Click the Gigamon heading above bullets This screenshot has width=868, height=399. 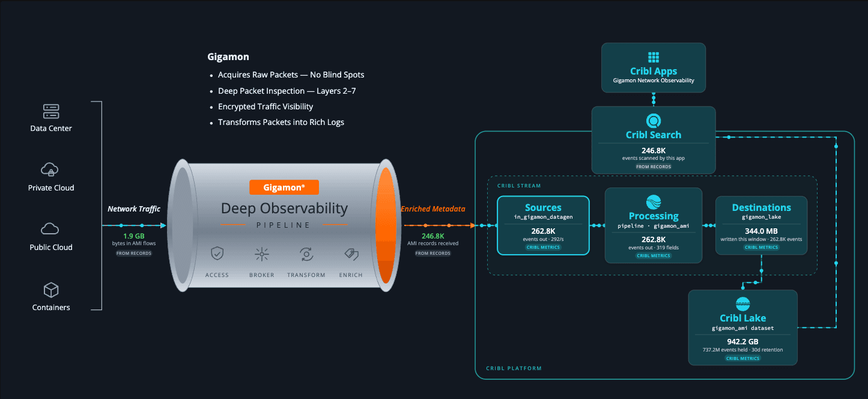click(228, 57)
